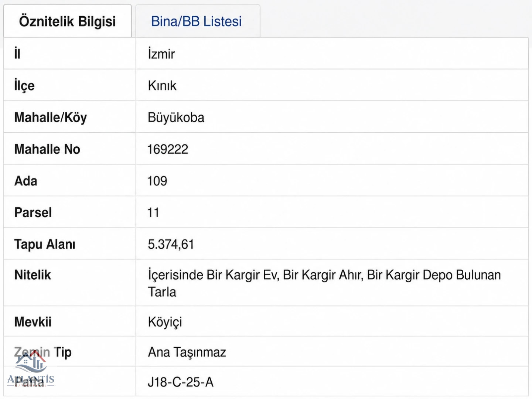Image resolution: width=532 pixels, height=399 pixels.
Task: Click the Büyükoba neighborhood value
Action: [176, 117]
